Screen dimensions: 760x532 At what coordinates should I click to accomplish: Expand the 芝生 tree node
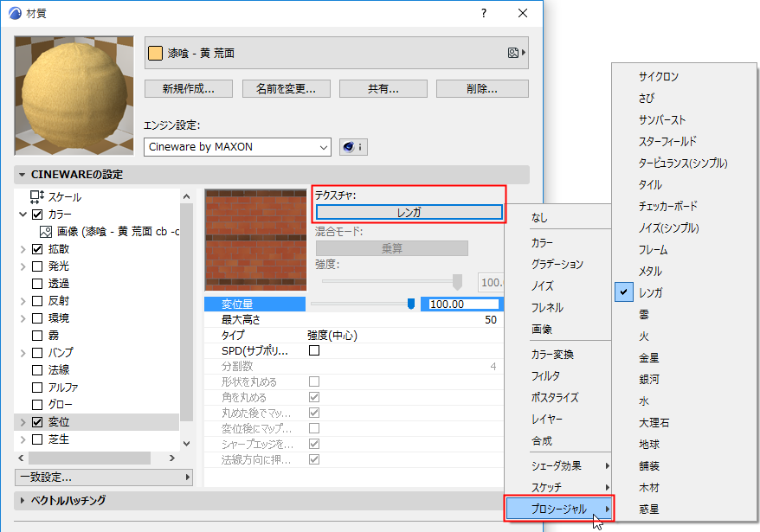pos(23,439)
